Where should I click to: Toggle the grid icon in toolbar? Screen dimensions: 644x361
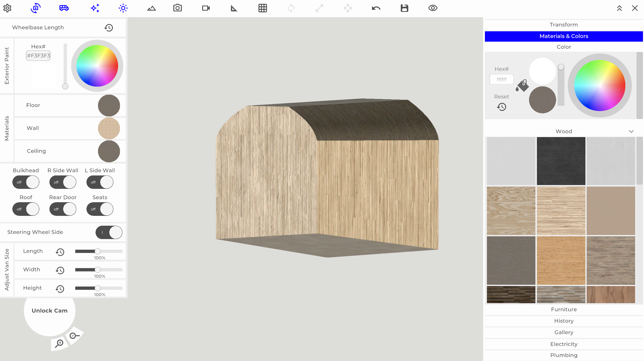click(x=263, y=8)
